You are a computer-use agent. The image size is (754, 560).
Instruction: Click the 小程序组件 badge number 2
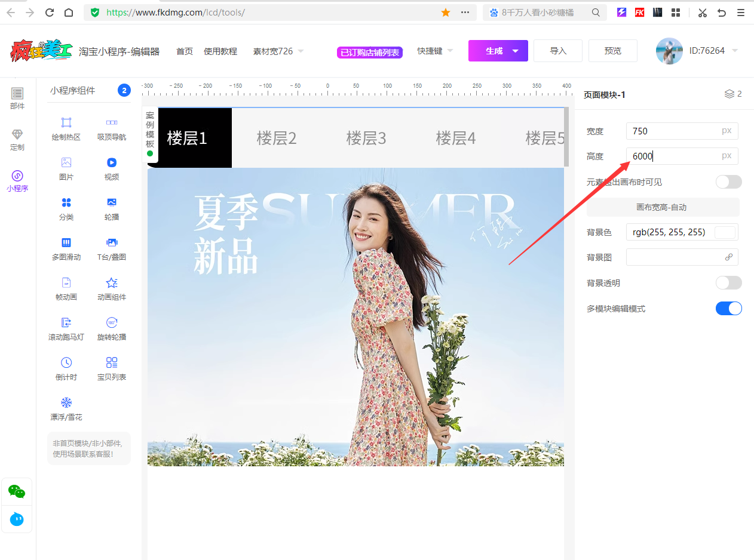click(124, 91)
